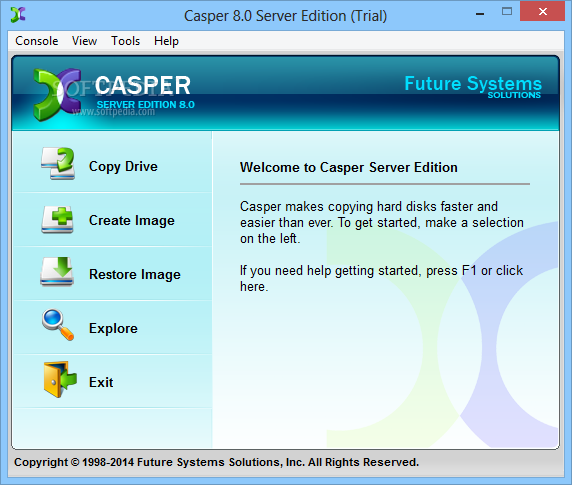Click the Explore magnifying glass icon

(58, 325)
